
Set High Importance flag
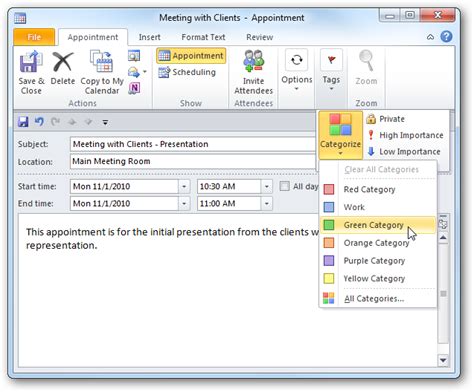click(405, 135)
